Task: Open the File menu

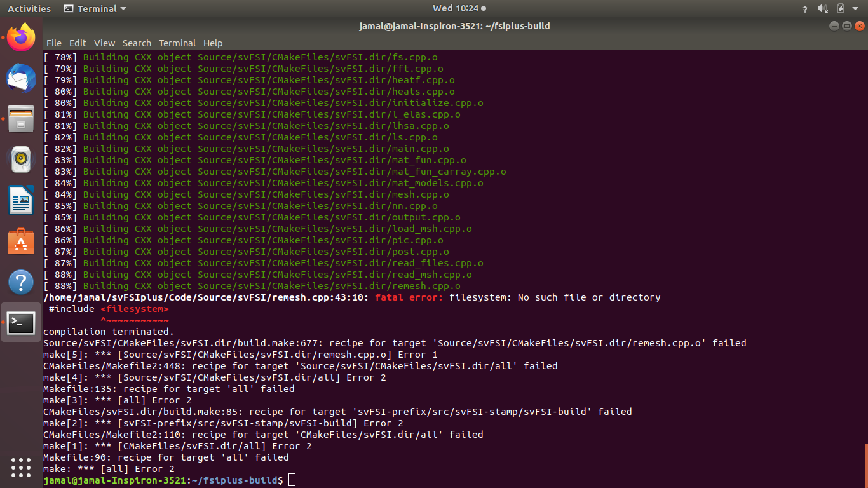Action: [54, 43]
